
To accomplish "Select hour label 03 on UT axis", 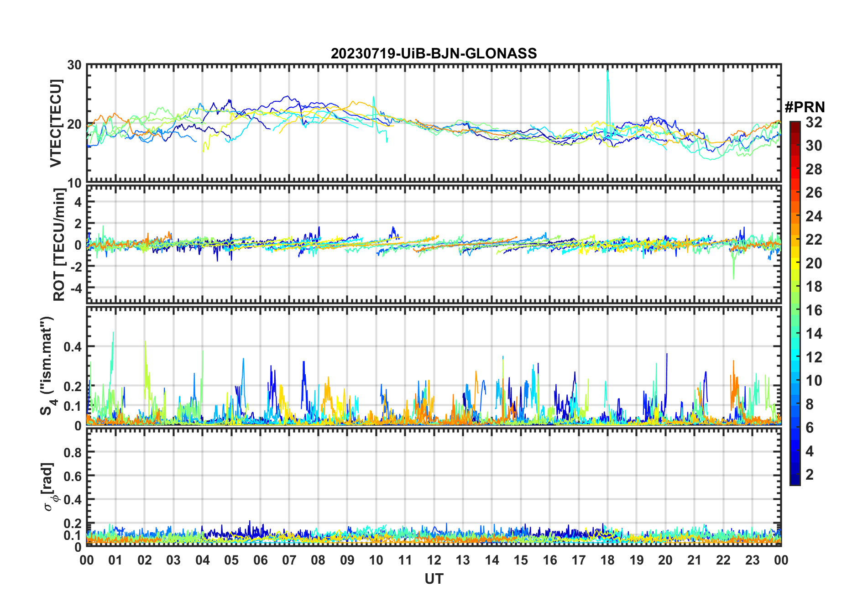I will [x=173, y=560].
